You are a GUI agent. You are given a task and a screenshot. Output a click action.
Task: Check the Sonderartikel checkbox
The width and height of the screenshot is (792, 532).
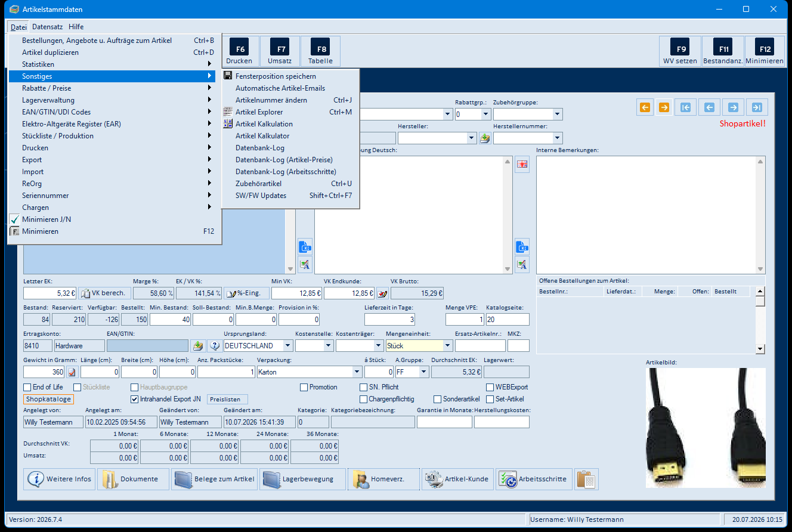(x=438, y=399)
